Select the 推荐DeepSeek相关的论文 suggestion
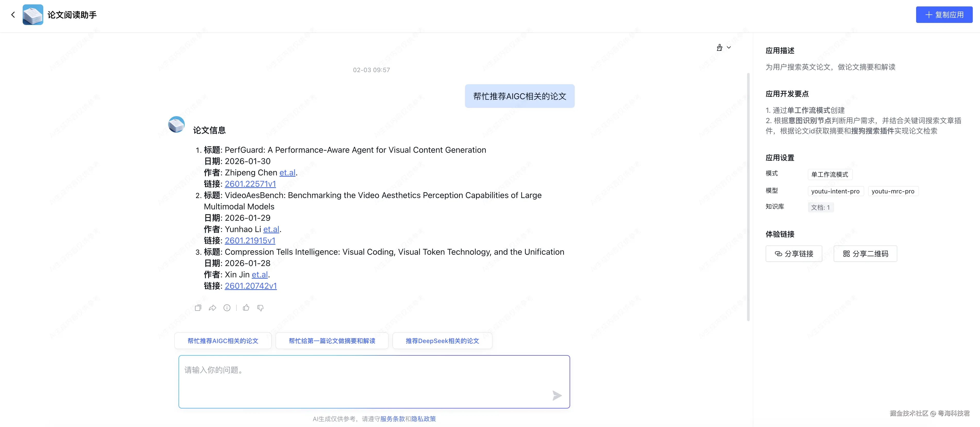 pos(442,341)
